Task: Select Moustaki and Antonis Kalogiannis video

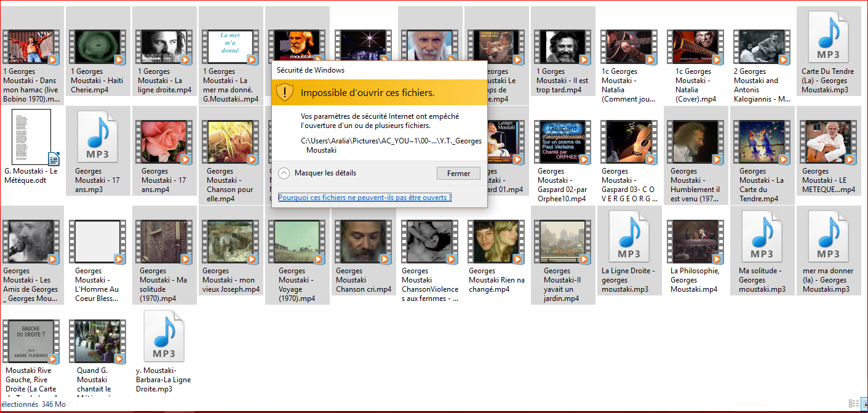Action: coord(762,47)
